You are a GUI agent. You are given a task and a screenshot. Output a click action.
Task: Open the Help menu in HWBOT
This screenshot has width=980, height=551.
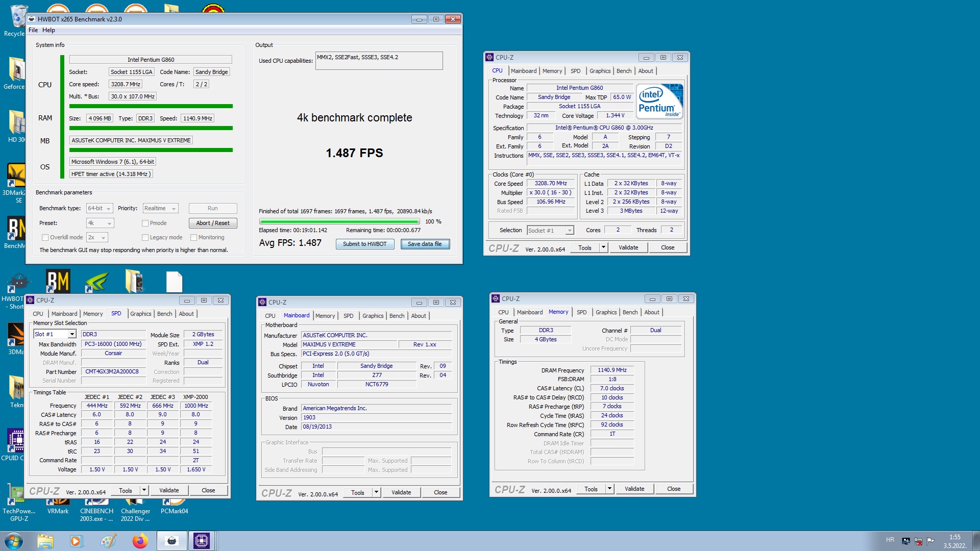48,30
